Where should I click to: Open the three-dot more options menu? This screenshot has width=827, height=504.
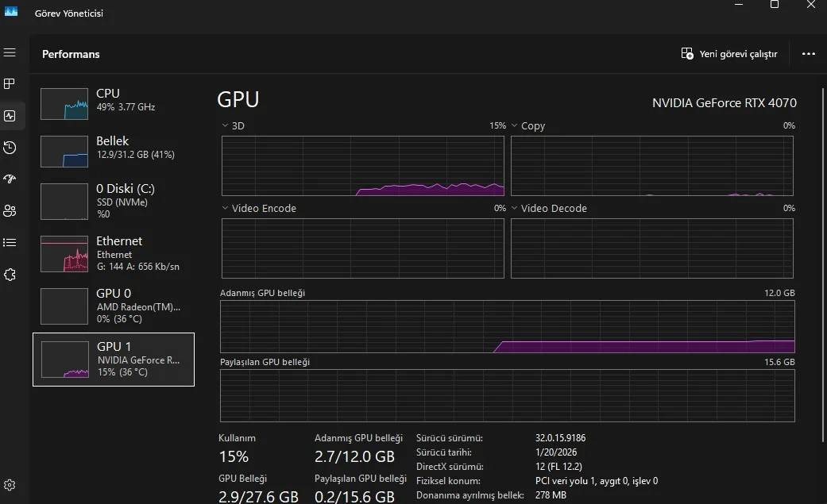point(809,54)
